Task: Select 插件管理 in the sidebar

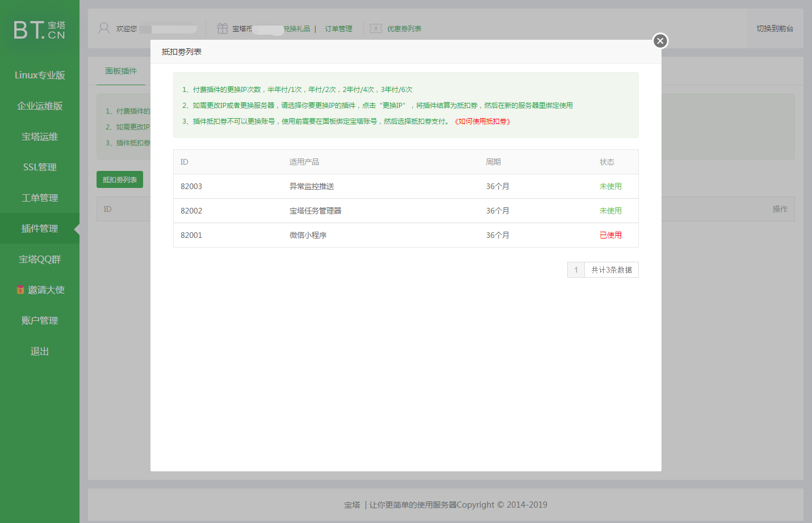Action: 39,228
